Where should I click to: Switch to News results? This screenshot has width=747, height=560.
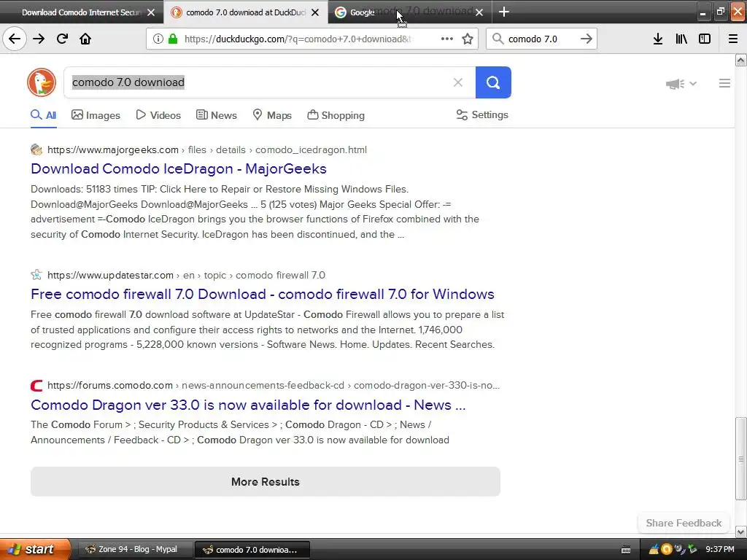click(216, 115)
